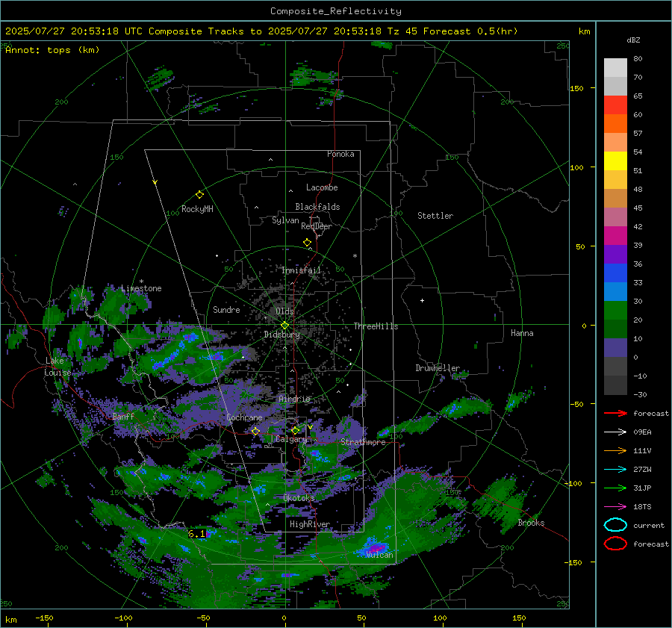Pick the purple swatch in dBZ scale
This screenshot has width=672, height=628.
pyautogui.click(x=615, y=254)
